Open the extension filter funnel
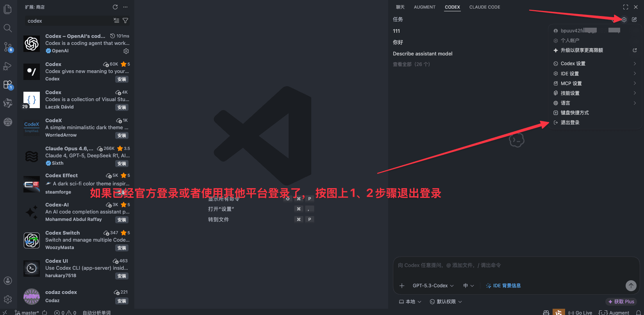Viewport: 644px width, 315px height. point(125,20)
